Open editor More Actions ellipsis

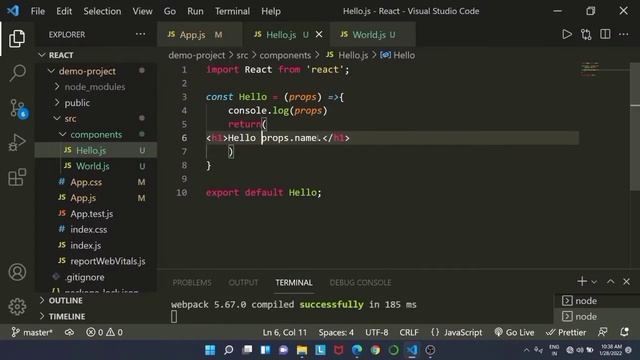tap(624, 34)
